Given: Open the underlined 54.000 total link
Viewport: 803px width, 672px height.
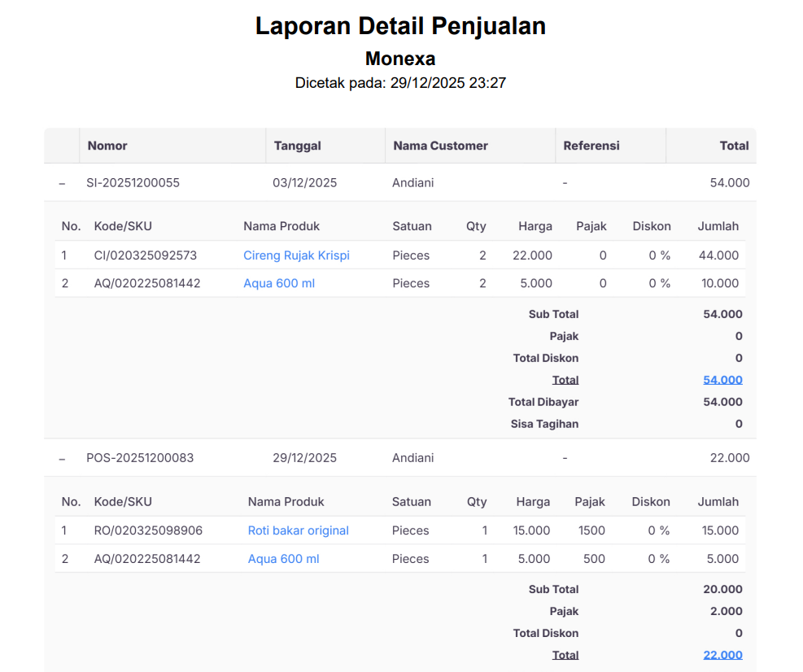Looking at the screenshot, I should [x=722, y=380].
